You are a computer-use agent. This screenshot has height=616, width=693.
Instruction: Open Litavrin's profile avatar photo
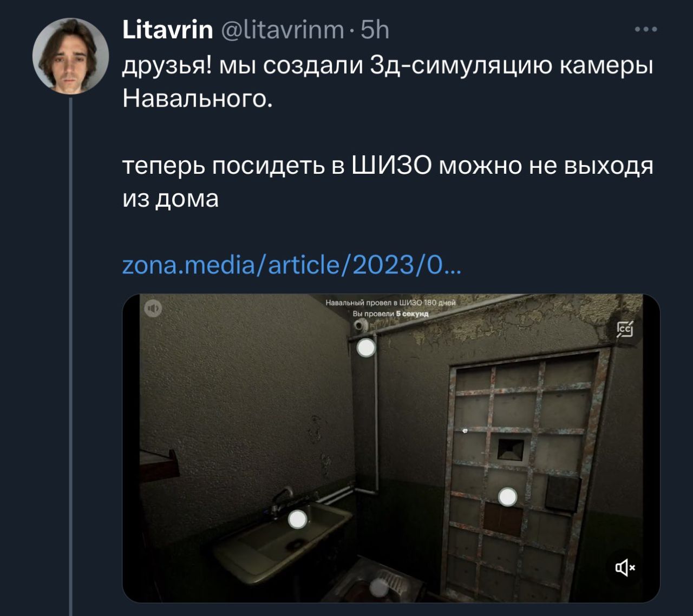tap(70, 56)
